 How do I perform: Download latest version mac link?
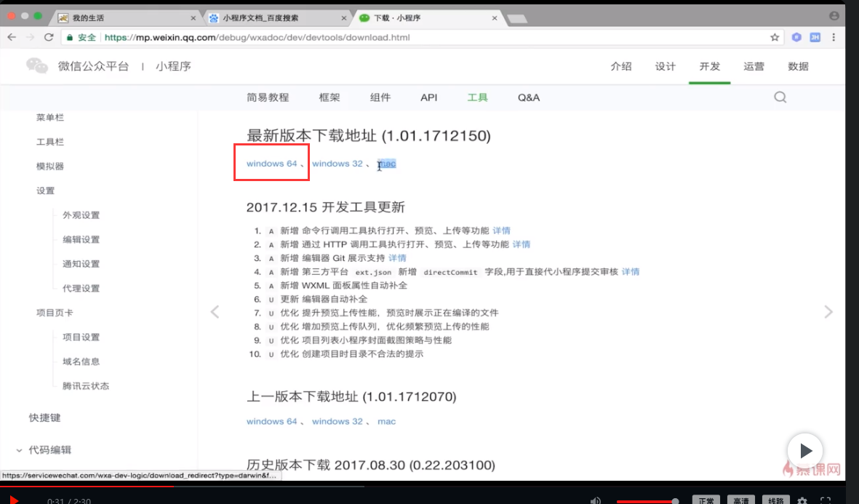pyautogui.click(x=387, y=163)
